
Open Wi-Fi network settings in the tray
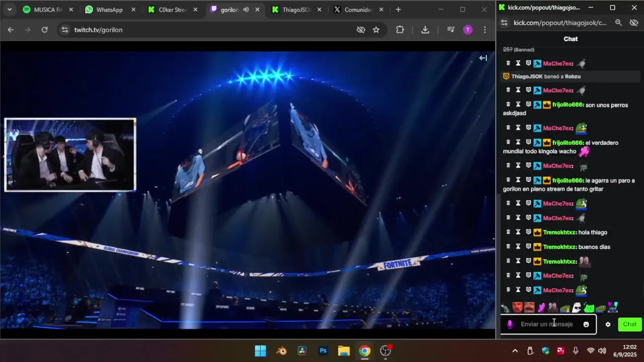click(591, 350)
